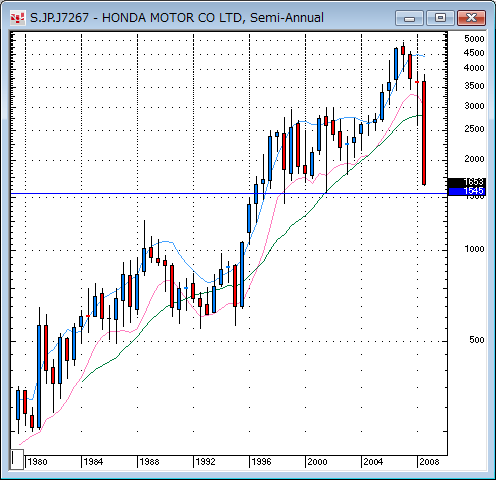Click the 1996 date axis label
Image resolution: width=496 pixels, height=480 pixels.
261,462
